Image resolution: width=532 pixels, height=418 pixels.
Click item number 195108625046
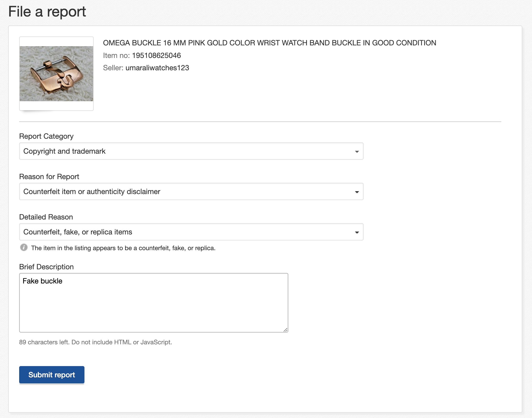click(156, 56)
